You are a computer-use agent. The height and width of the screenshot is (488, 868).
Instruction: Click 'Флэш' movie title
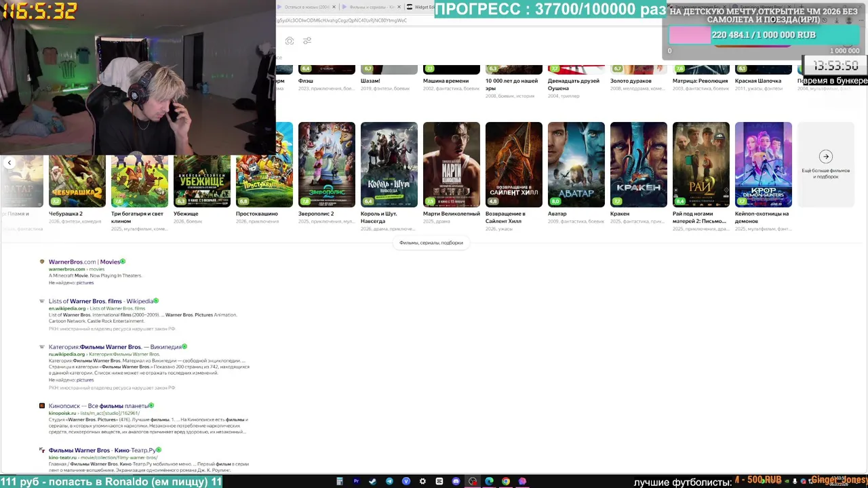click(x=305, y=81)
